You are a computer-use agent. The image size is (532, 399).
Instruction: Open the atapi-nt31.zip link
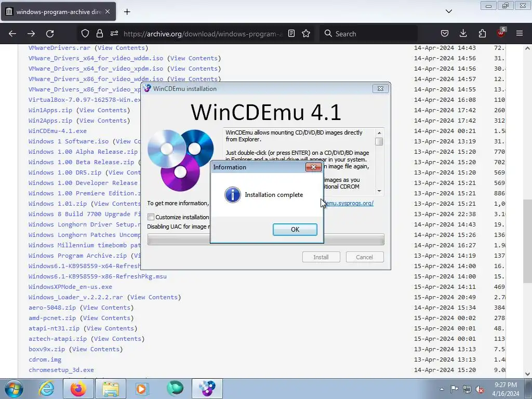[x=54, y=328]
